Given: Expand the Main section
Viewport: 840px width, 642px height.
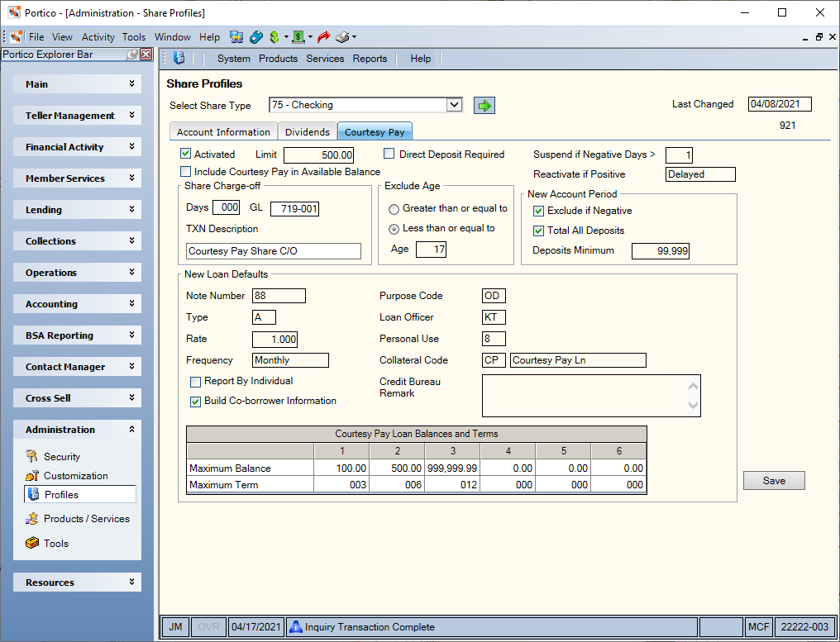Looking at the screenshot, I should [x=77, y=84].
